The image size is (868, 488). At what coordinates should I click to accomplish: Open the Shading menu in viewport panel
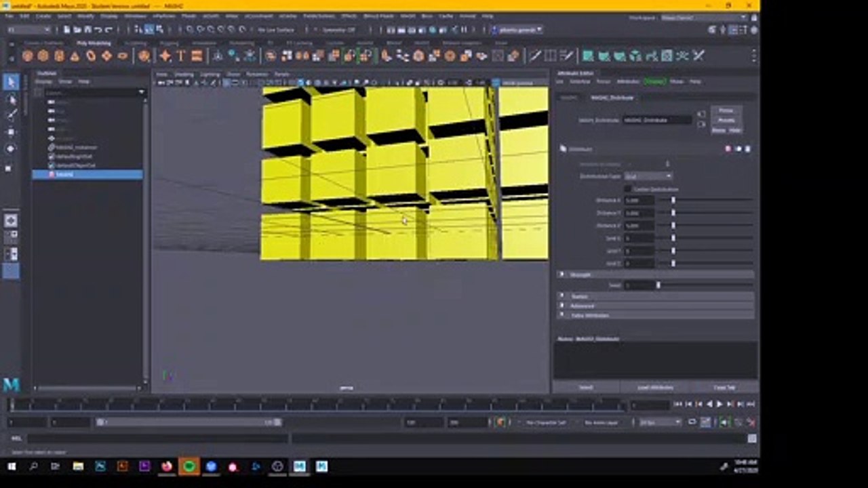(184, 74)
